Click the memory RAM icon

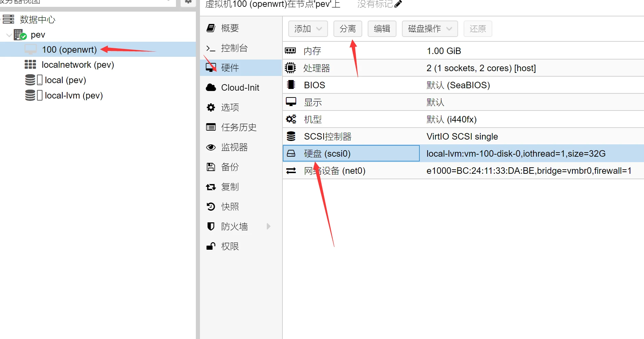290,51
